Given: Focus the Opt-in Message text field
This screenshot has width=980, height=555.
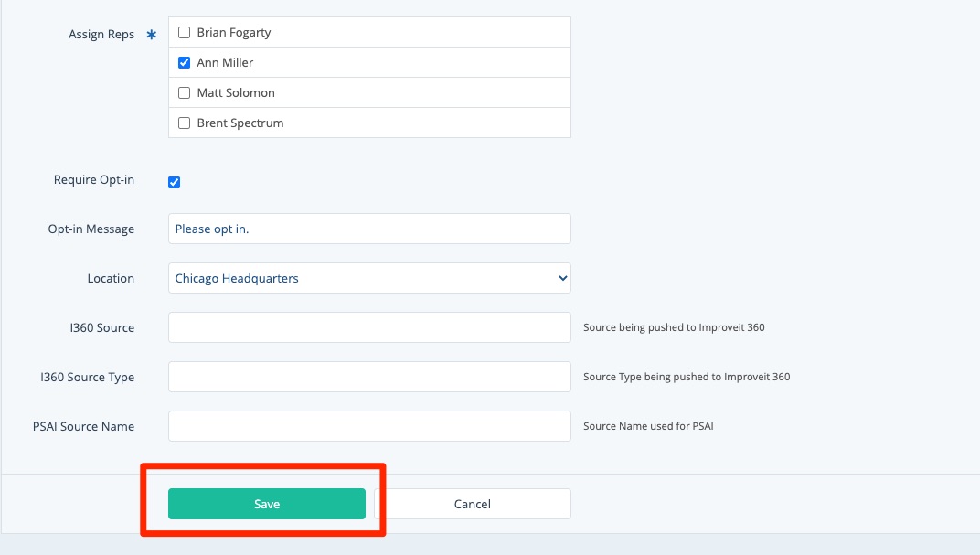Looking at the screenshot, I should (369, 229).
